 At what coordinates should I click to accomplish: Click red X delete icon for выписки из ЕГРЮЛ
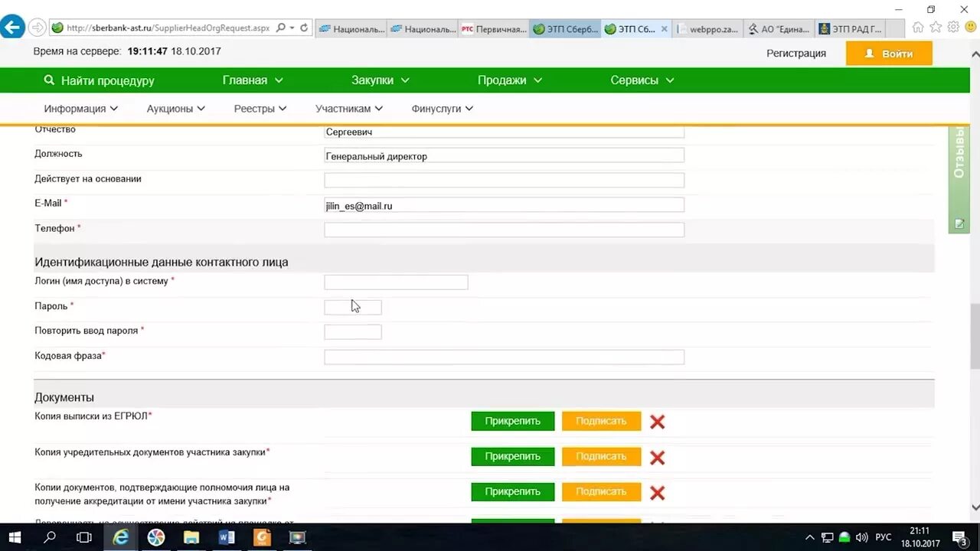click(x=657, y=422)
